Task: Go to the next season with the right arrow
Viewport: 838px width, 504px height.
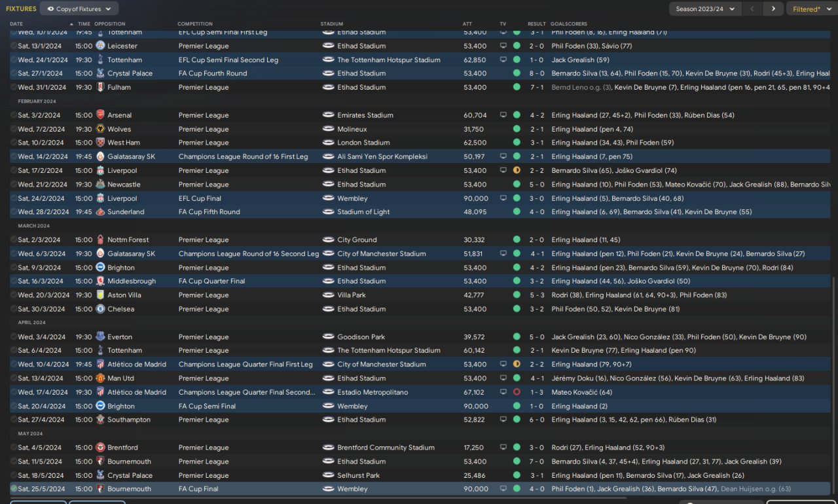Action: point(773,9)
